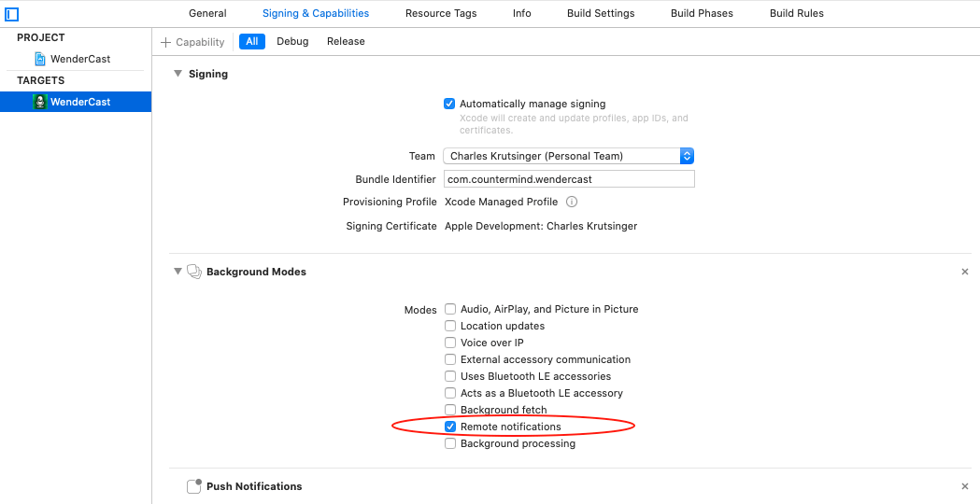Collapse the Background Modes section
The image size is (980, 504).
(178, 272)
